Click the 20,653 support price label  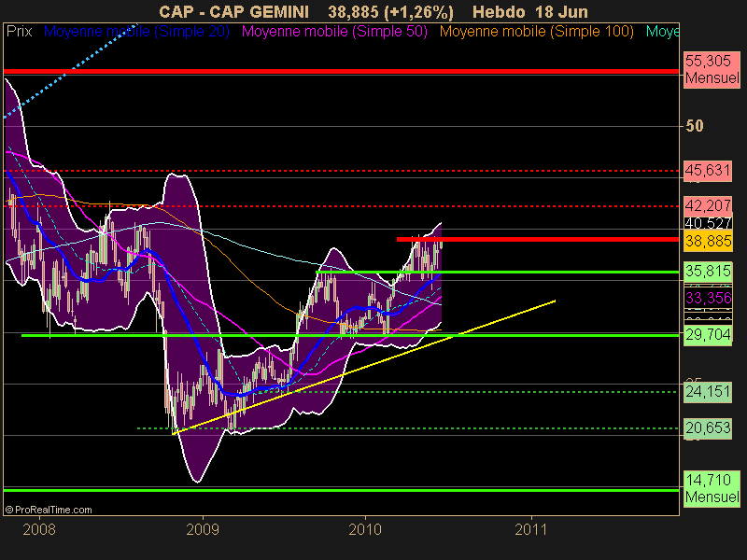point(708,428)
